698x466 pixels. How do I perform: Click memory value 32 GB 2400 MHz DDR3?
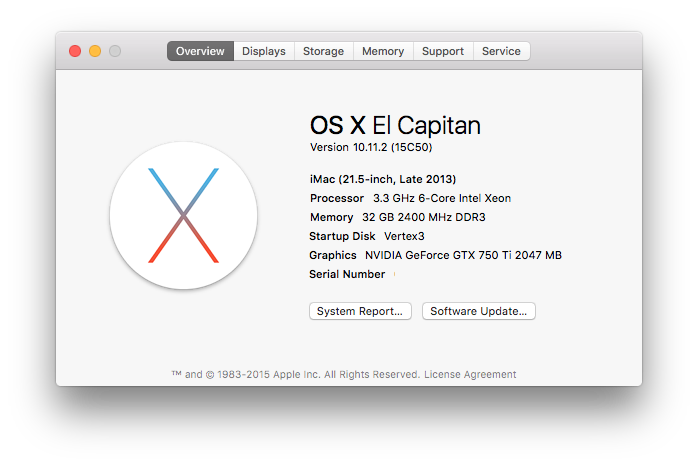click(x=424, y=217)
